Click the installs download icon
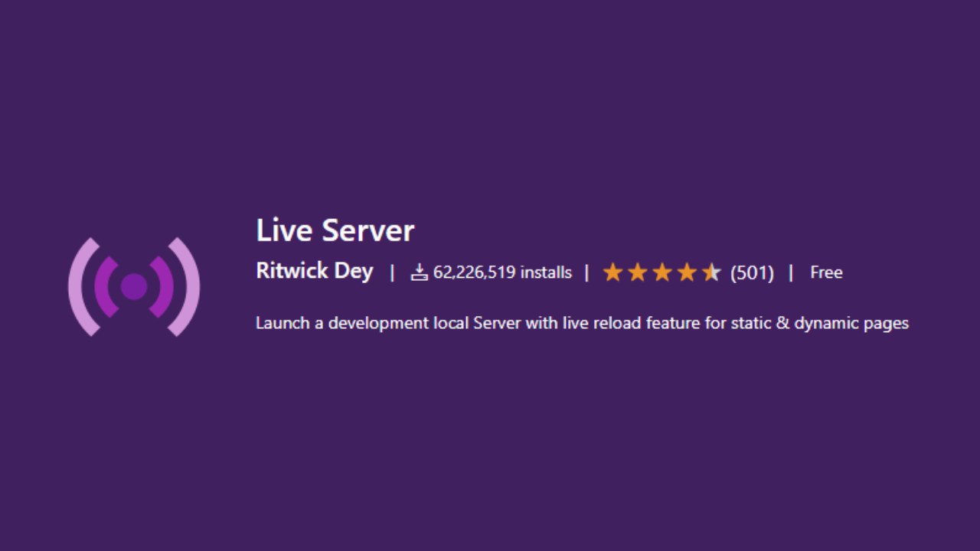 click(x=419, y=272)
